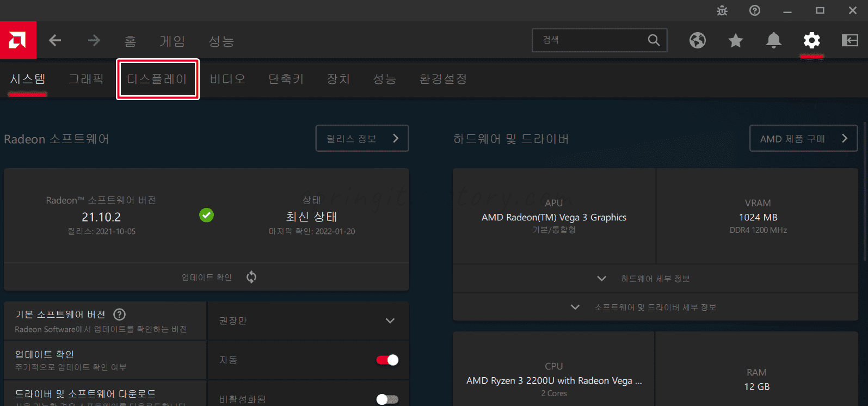Expand 하드웨어 세부 정보 section
The height and width of the screenshot is (406, 868).
pos(655,279)
